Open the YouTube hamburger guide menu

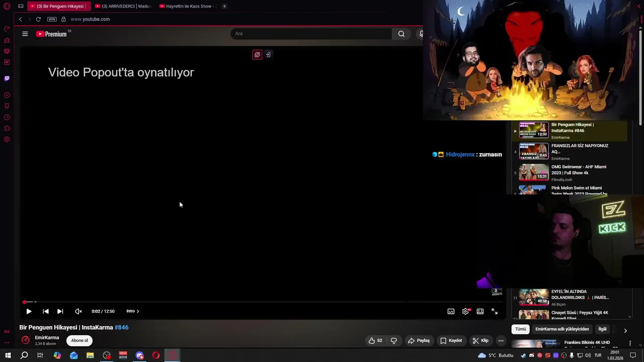(x=25, y=34)
